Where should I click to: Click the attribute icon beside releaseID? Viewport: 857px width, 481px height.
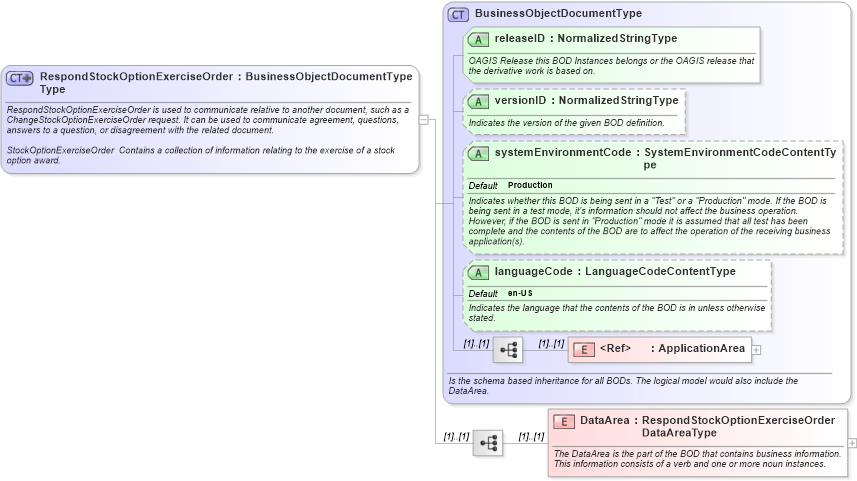[478, 39]
